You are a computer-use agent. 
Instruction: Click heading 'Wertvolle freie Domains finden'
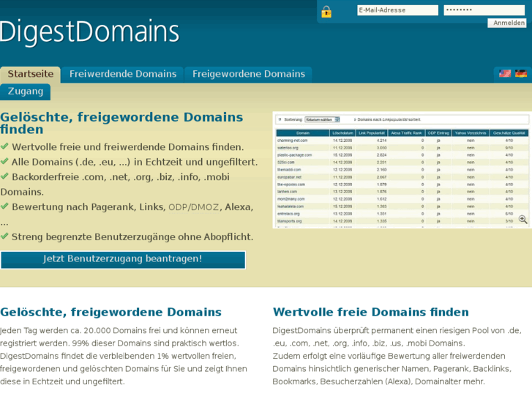click(x=371, y=312)
